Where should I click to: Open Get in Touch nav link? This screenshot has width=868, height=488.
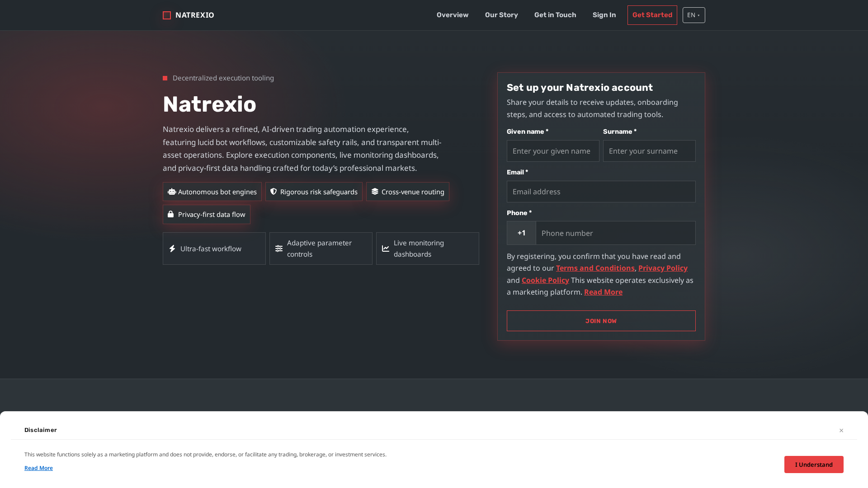tap(555, 15)
